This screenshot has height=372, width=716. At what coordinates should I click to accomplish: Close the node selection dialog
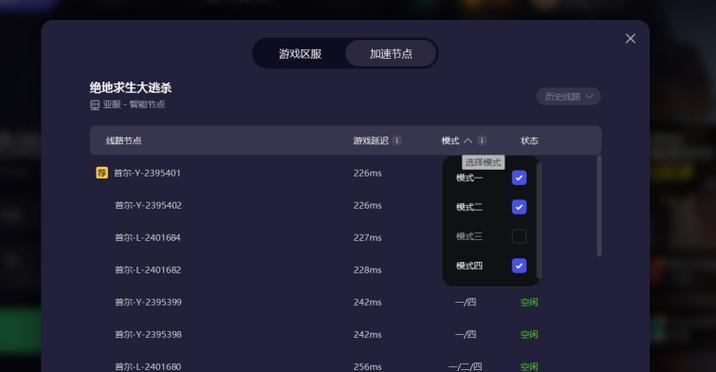coord(630,39)
